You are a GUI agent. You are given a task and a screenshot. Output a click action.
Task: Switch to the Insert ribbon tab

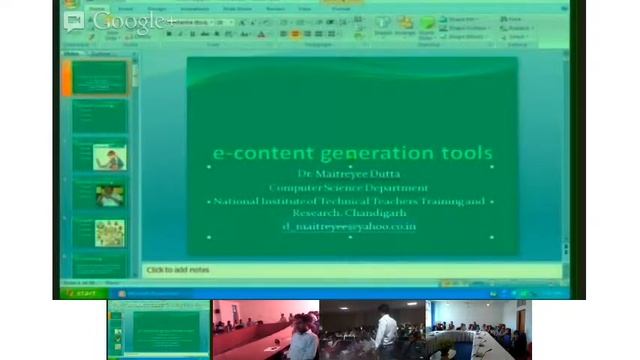coord(125,8)
